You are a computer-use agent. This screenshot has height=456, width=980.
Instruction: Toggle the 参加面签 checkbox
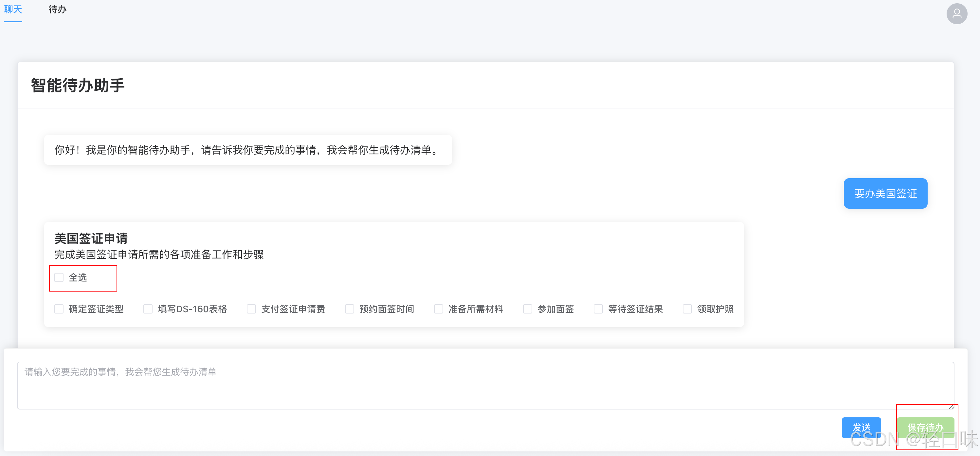[528, 309]
